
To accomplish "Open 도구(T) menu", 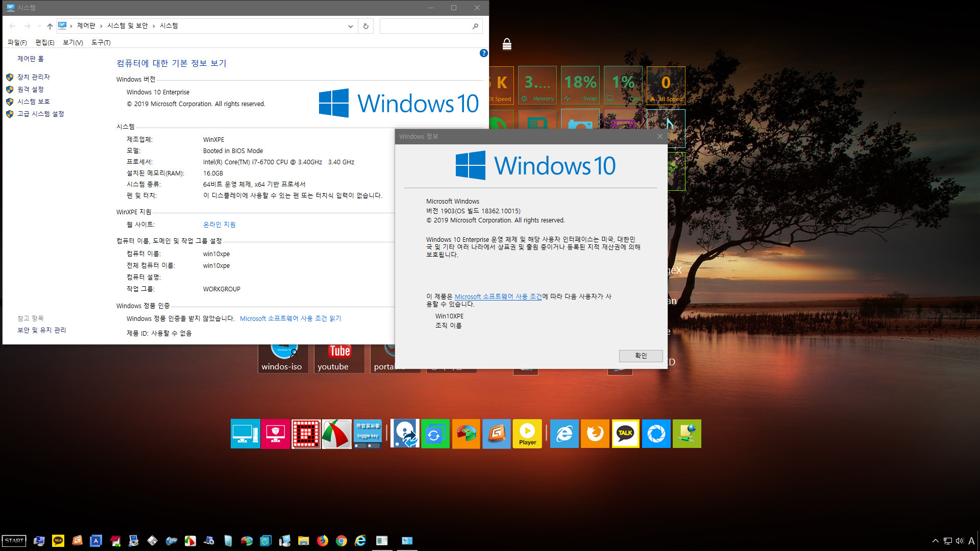I will click(x=101, y=42).
